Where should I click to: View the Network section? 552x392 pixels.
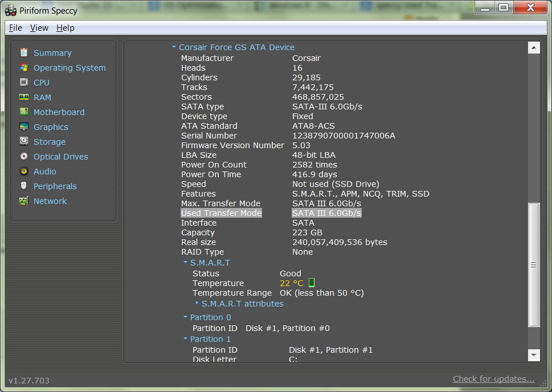[x=50, y=201]
